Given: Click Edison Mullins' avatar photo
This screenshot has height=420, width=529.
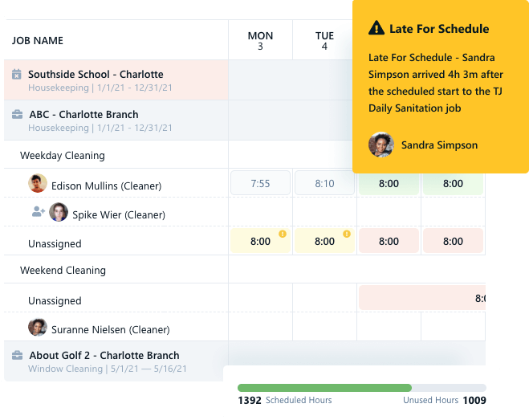Looking at the screenshot, I should pos(38,184).
